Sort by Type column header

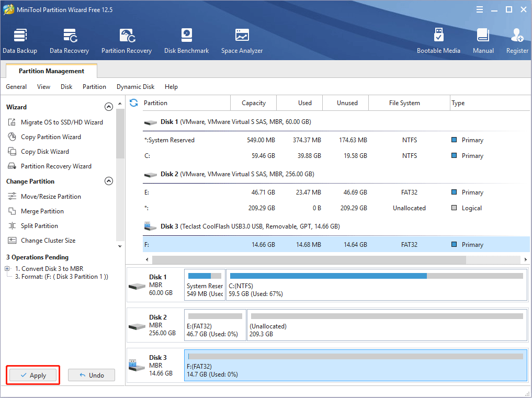(490, 103)
